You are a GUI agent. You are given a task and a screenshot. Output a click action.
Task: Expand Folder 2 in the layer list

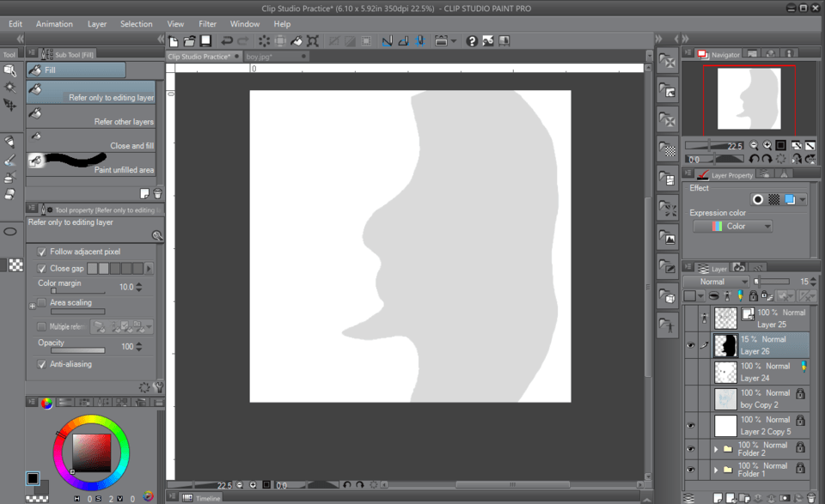tap(716, 448)
